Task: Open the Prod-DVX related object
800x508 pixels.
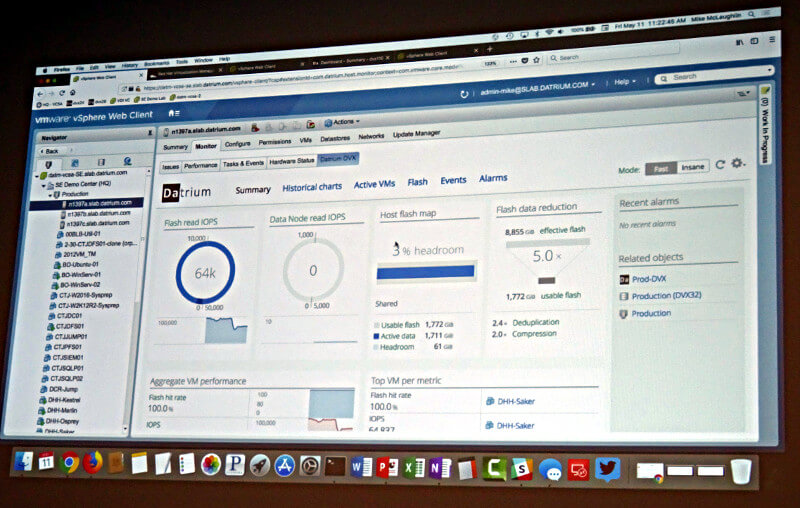Action: (x=648, y=279)
